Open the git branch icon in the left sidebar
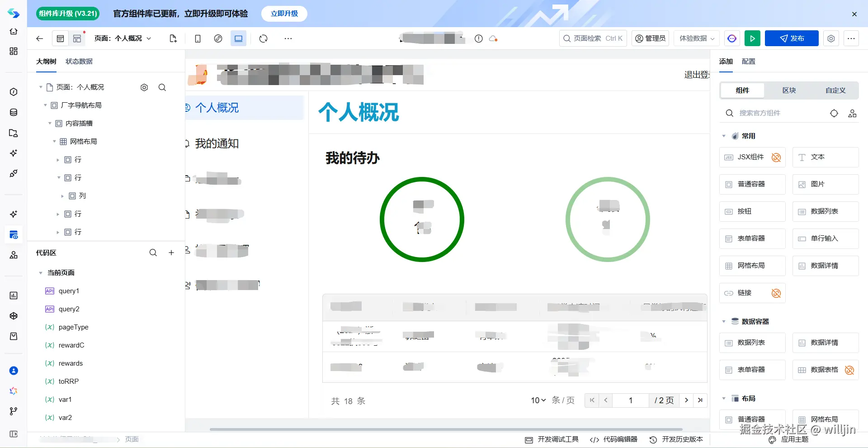Viewport: 868px width, 448px height. coord(14,411)
